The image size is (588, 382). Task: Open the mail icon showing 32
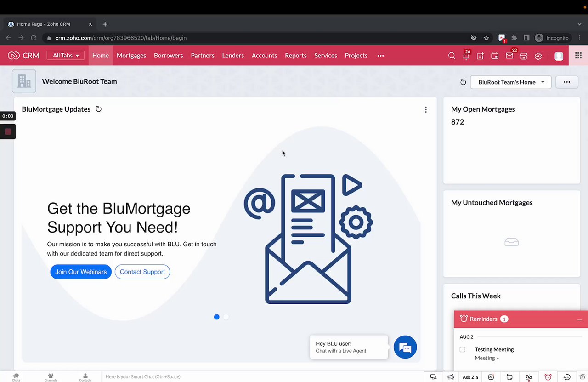pos(509,56)
